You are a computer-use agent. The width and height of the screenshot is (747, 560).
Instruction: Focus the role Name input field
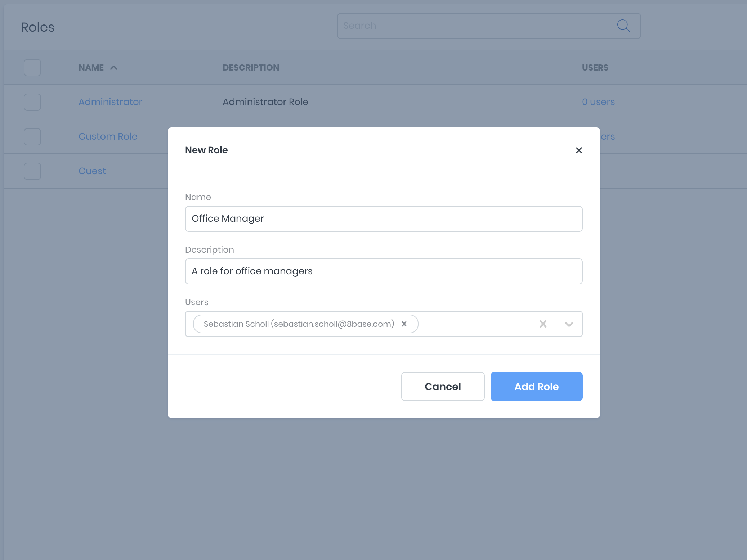pos(384,219)
